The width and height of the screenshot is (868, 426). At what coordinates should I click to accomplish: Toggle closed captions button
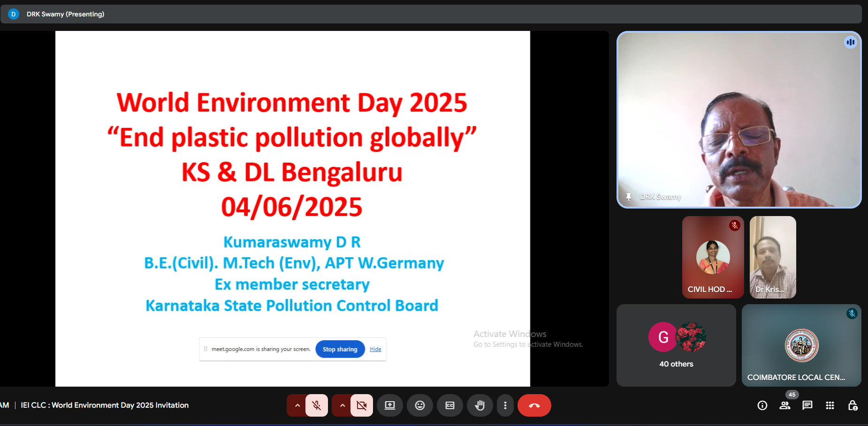coord(450,405)
